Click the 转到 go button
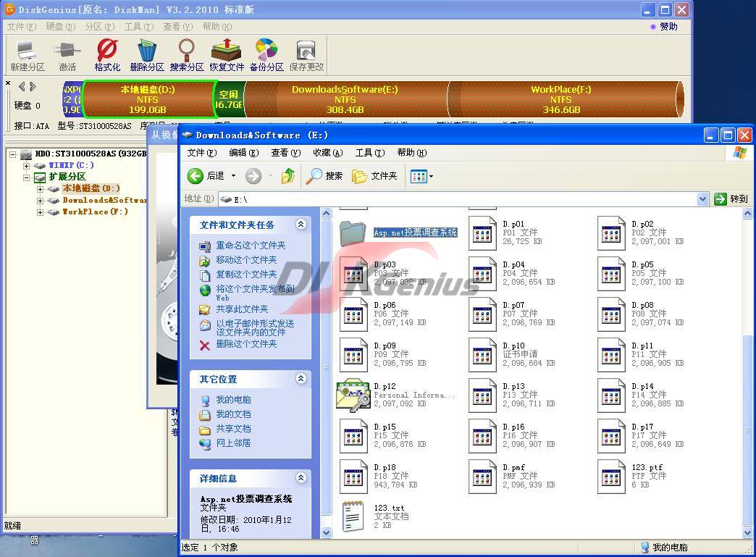This screenshot has height=557, width=756. (731, 199)
